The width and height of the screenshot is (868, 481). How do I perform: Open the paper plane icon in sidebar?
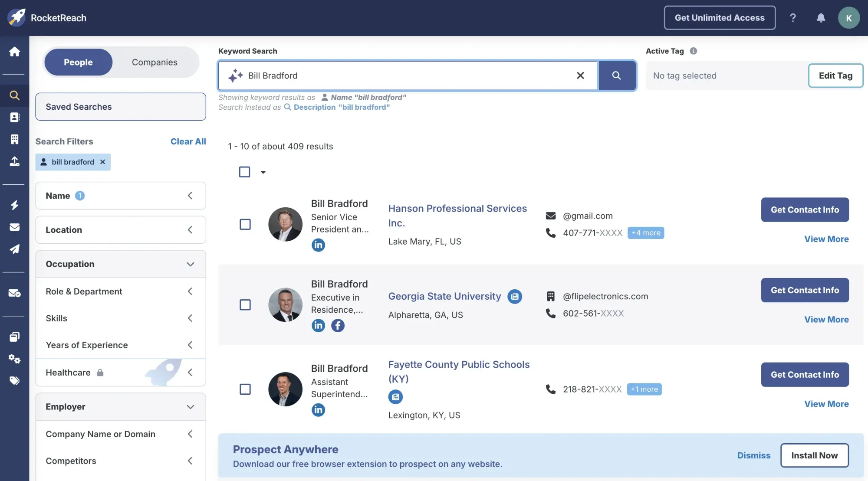pos(14,249)
